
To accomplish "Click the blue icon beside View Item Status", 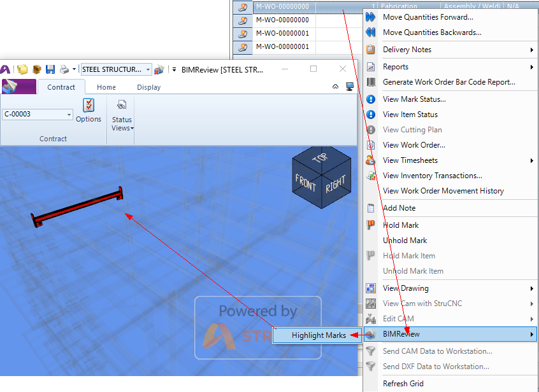I will [371, 115].
